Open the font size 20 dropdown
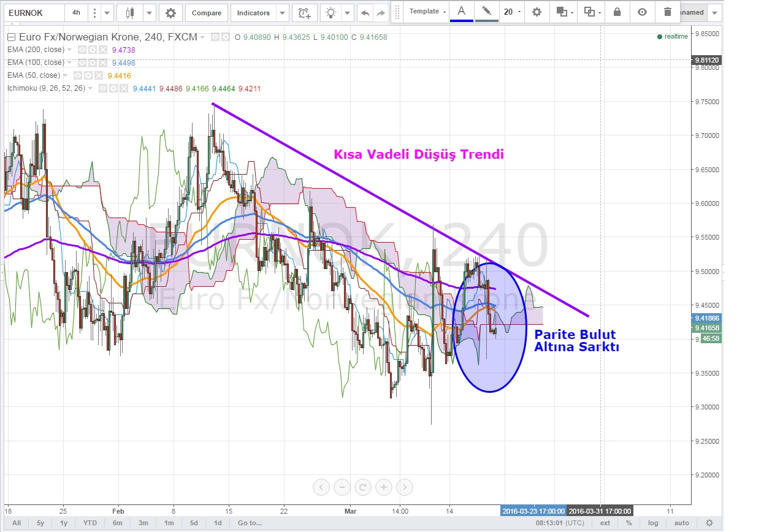Image resolution: width=783 pixels, height=532 pixels. click(x=512, y=12)
